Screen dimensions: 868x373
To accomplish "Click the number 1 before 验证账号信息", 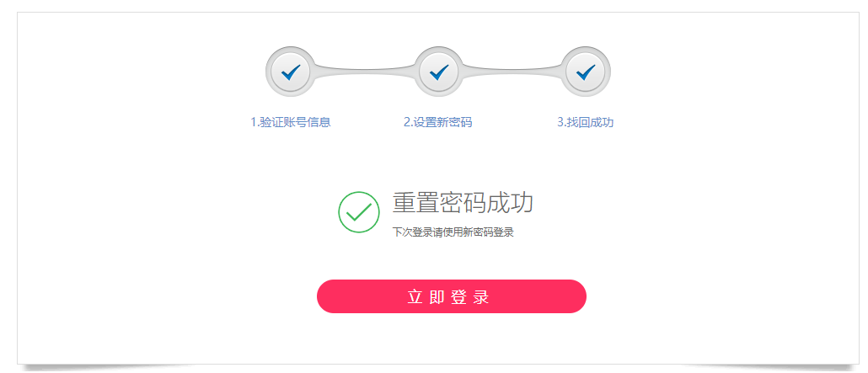I will pyautogui.click(x=254, y=122).
